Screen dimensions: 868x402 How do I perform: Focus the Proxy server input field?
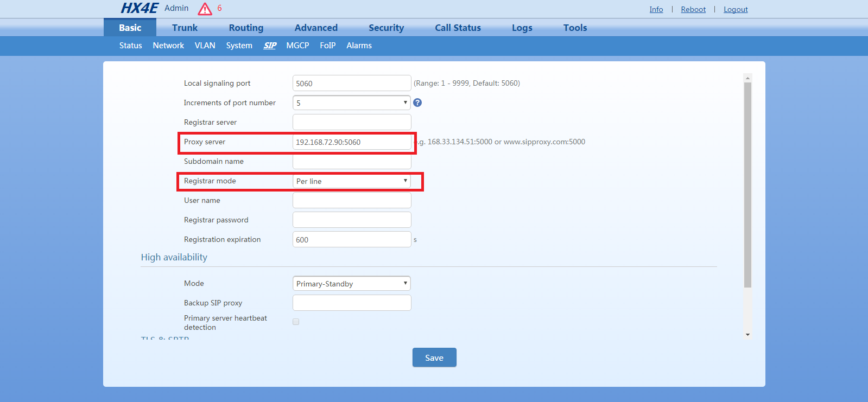pos(351,142)
